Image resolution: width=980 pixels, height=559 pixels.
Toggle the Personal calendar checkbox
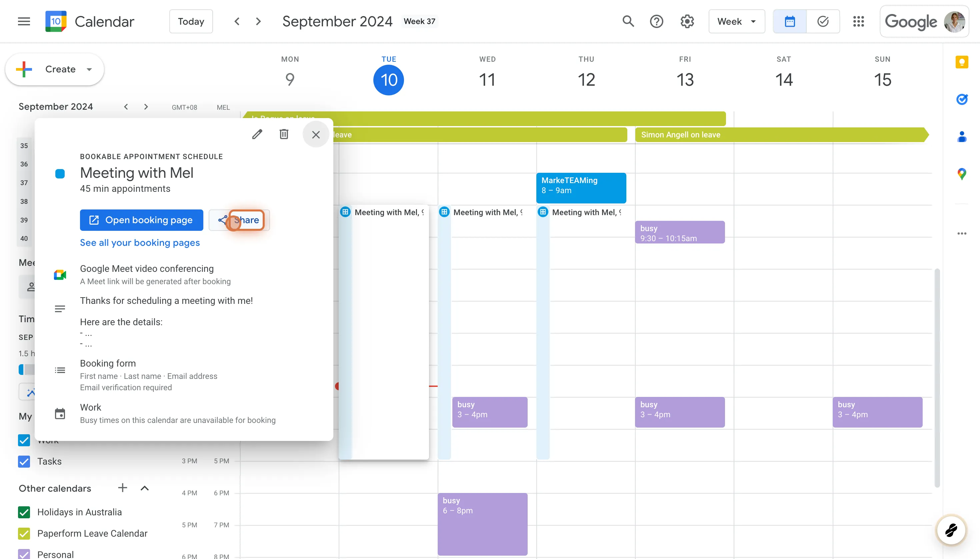tap(24, 554)
